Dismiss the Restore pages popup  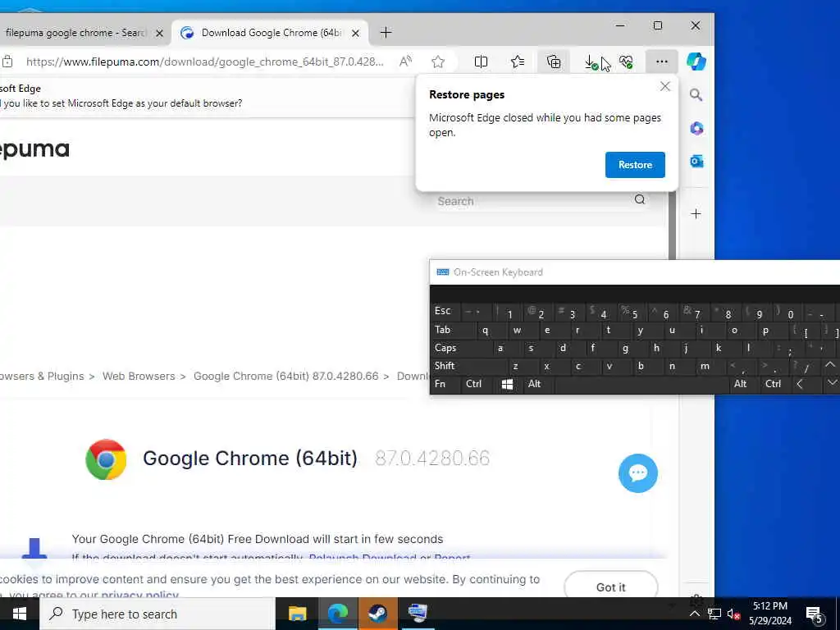664,86
